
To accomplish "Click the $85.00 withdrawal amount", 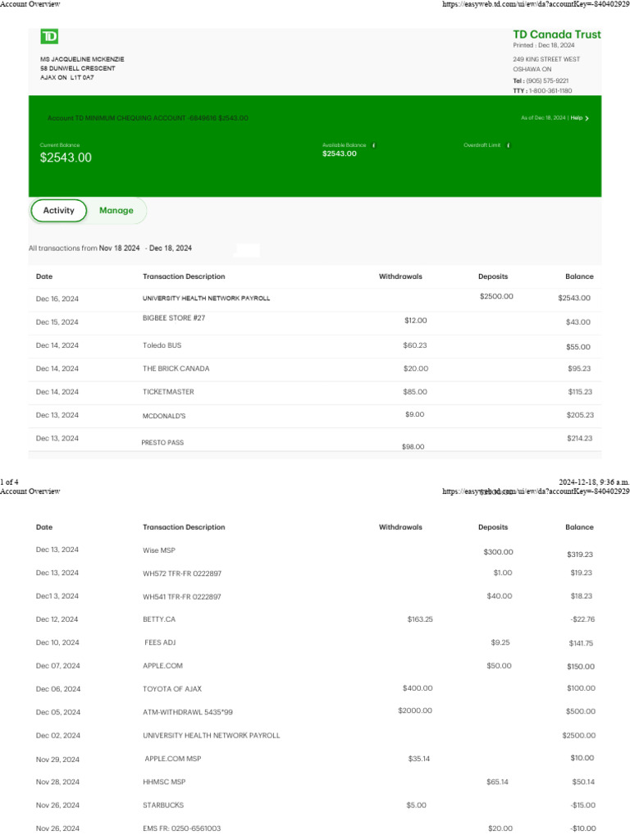I will click(414, 391).
